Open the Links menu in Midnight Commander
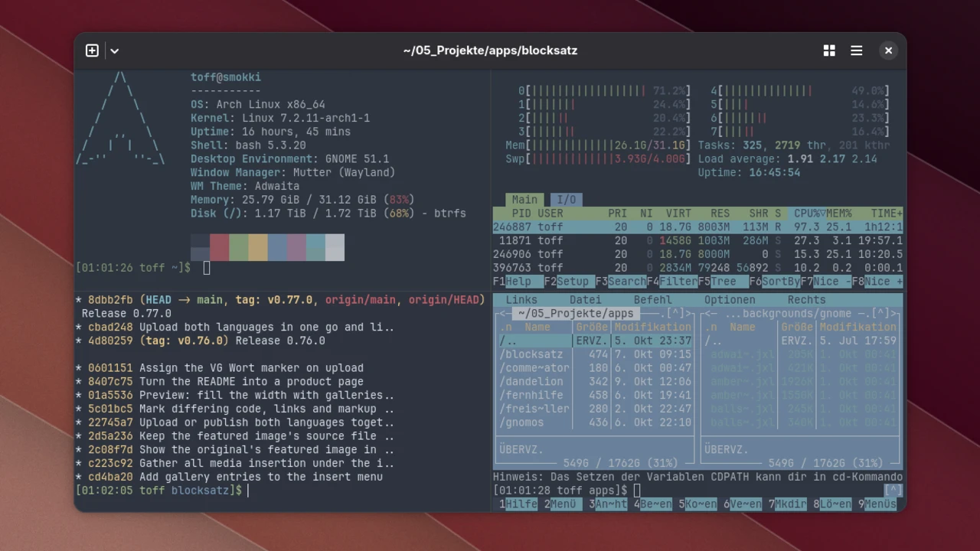Image resolution: width=980 pixels, height=551 pixels. pyautogui.click(x=521, y=300)
